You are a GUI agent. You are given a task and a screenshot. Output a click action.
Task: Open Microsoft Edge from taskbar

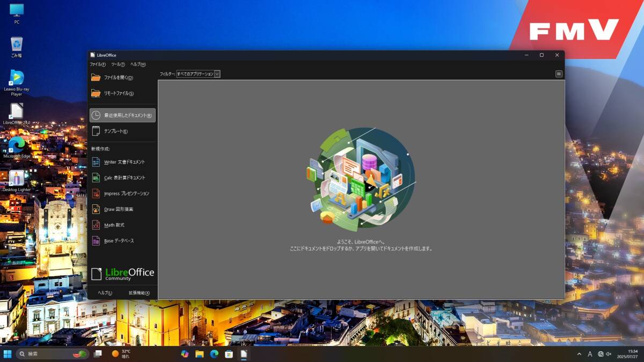click(x=214, y=354)
